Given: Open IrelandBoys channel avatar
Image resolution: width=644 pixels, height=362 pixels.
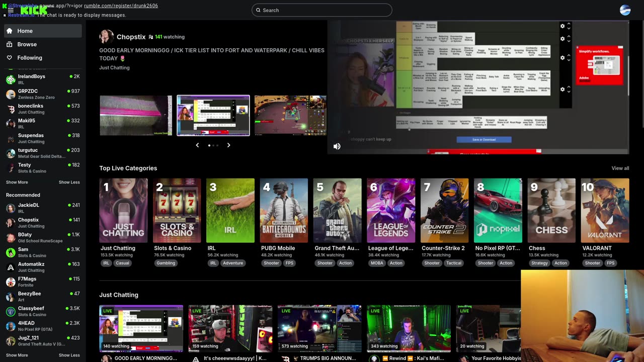Looking at the screenshot, I should coord(11,79).
